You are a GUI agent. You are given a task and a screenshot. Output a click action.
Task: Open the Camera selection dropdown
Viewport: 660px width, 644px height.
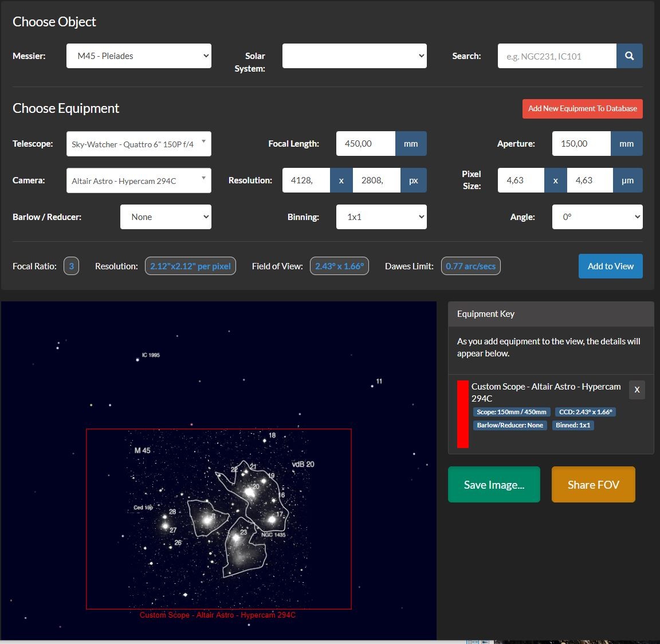[x=139, y=180]
